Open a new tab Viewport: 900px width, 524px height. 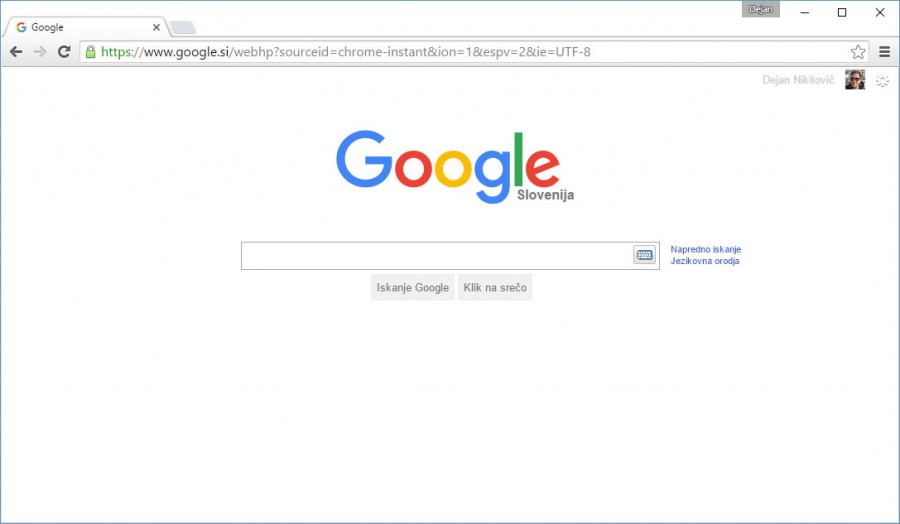coord(183,27)
